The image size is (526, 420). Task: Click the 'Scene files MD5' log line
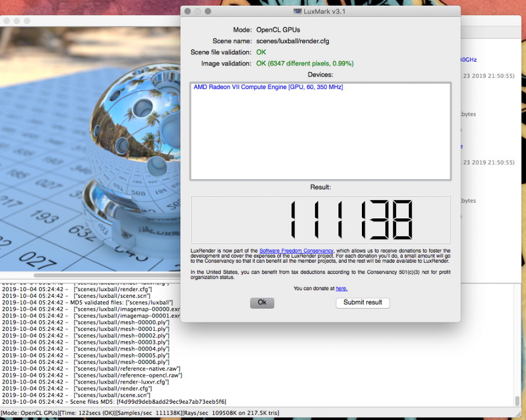click(114, 402)
